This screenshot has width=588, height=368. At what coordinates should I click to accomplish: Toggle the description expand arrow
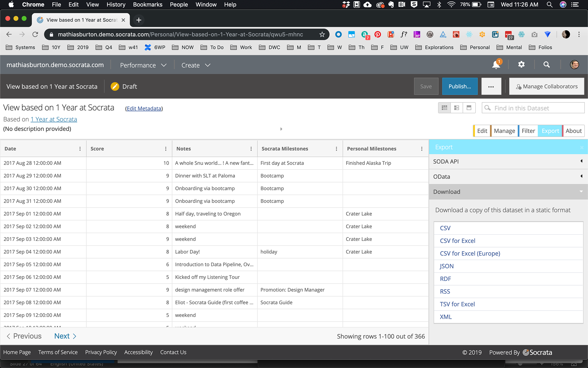pyautogui.click(x=281, y=129)
